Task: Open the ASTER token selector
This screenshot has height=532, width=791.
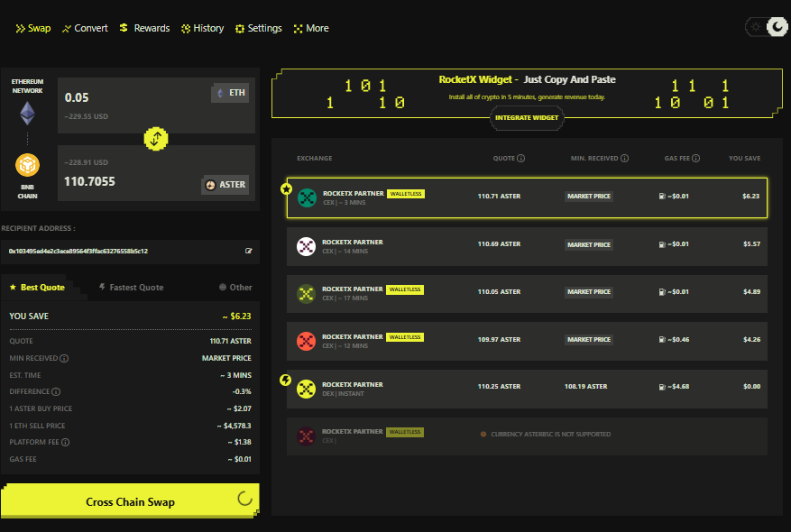Action: point(225,185)
